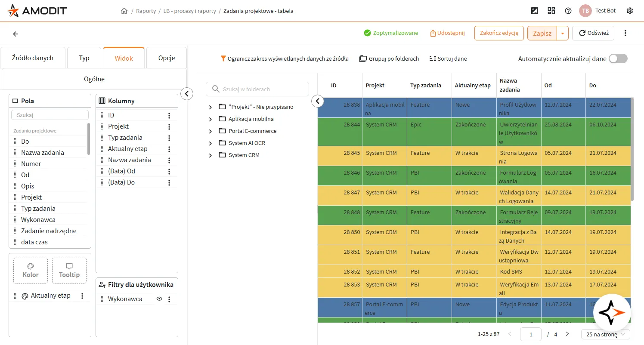Expand the Portal E-commerce folder

(x=211, y=131)
